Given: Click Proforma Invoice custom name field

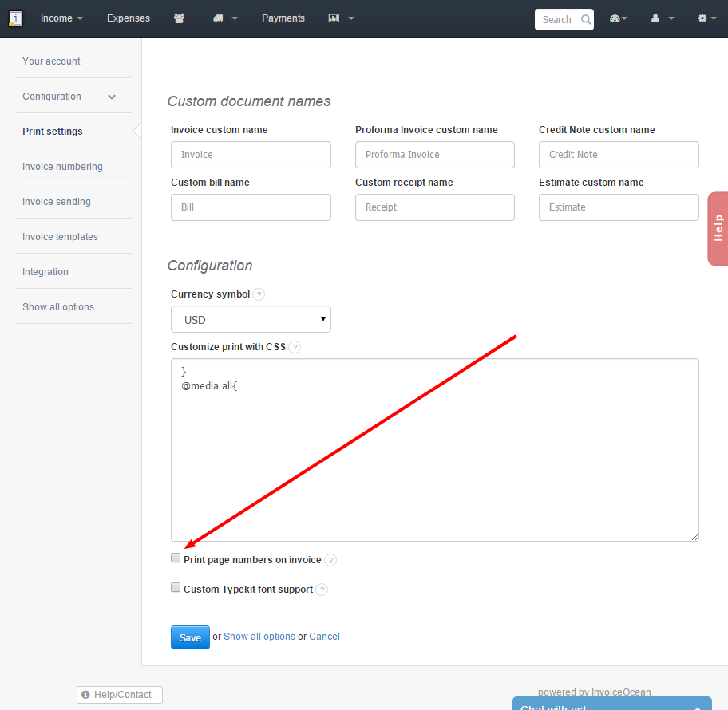Looking at the screenshot, I should pos(434,155).
